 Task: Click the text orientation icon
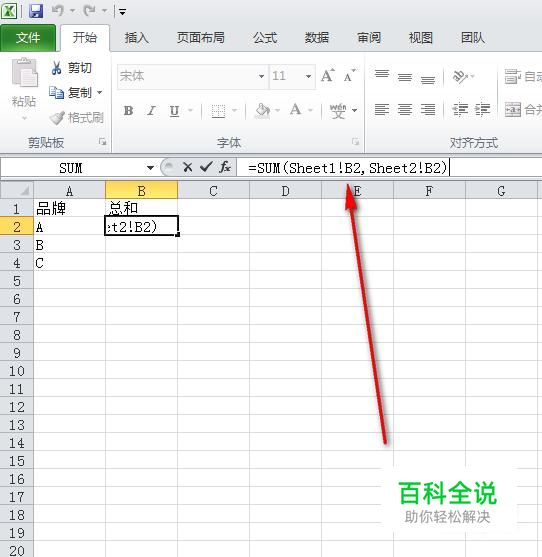click(x=460, y=76)
